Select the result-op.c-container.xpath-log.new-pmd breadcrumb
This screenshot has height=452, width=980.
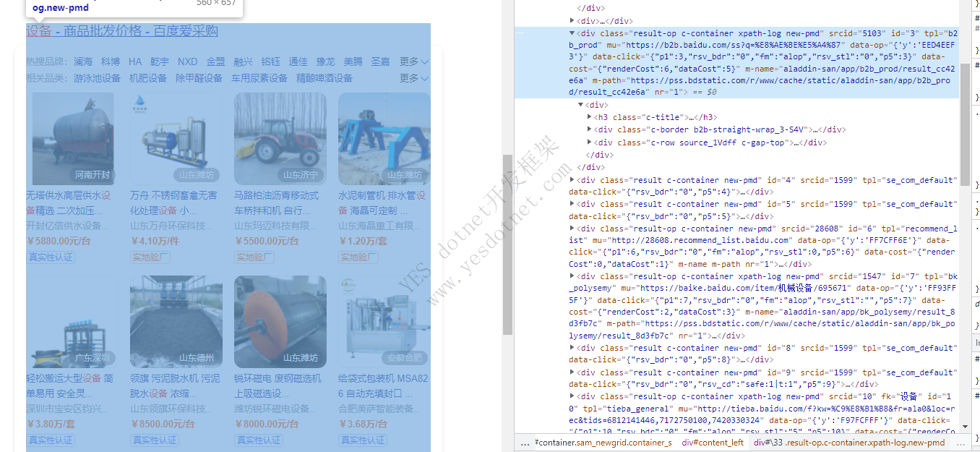[848, 443]
